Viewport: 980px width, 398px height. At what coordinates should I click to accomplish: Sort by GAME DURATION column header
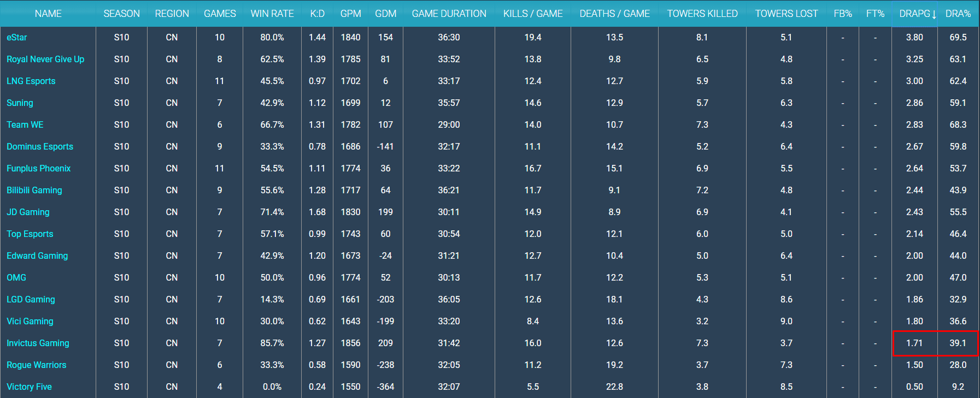449,14
